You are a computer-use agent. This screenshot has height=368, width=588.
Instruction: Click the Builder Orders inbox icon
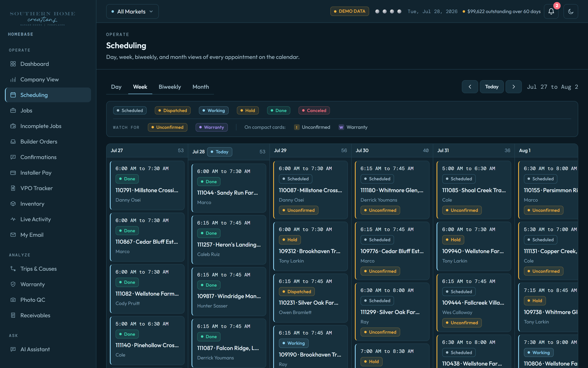point(13,142)
